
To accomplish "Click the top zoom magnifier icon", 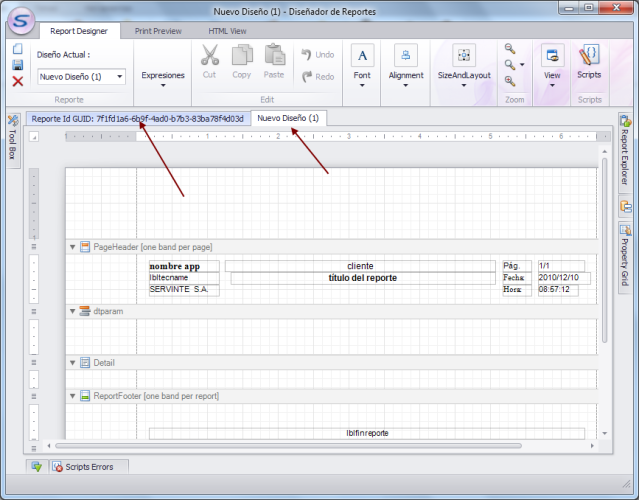I will [510, 49].
